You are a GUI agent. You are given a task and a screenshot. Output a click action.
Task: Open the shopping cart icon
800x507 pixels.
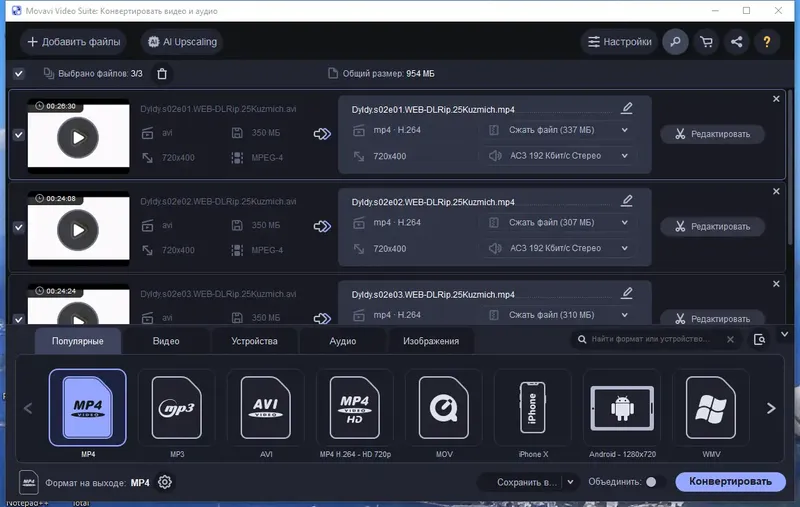(x=706, y=42)
